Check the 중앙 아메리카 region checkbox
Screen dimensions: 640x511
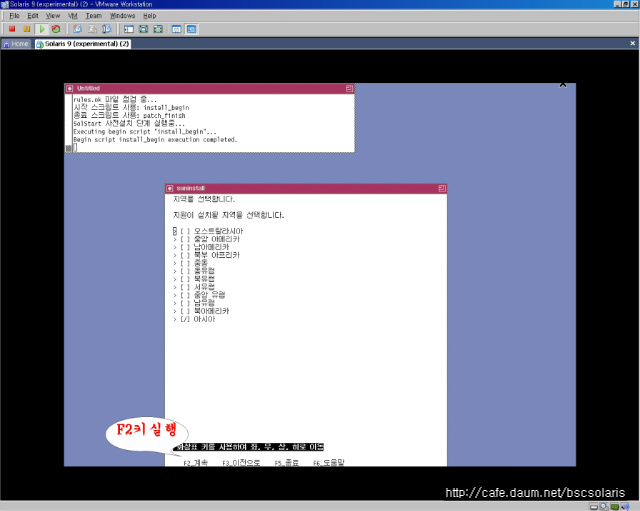(185, 239)
